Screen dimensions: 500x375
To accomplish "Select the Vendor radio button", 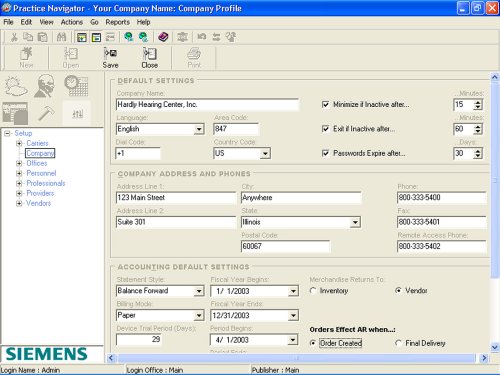I will [398, 291].
